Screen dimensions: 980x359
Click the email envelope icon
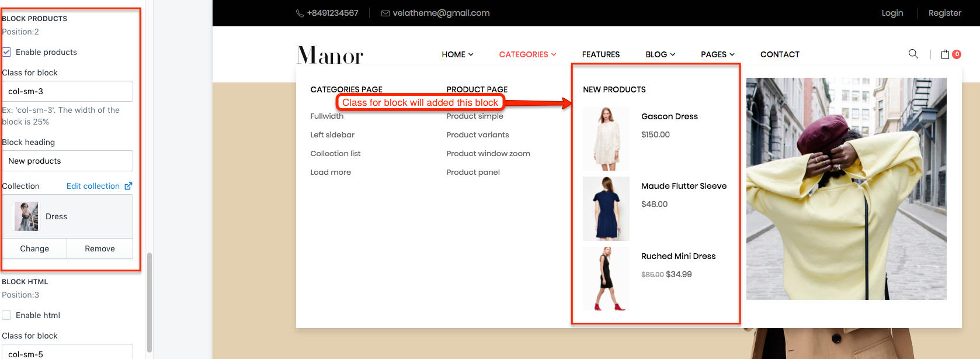click(x=385, y=13)
